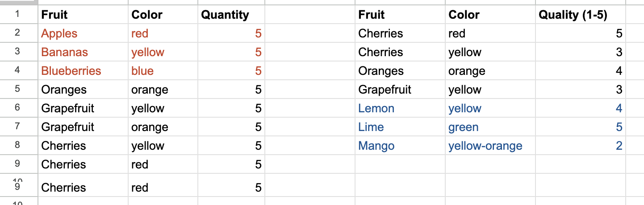Click the Lime cell
Viewport: 644px width, 205px height.
[371, 127]
